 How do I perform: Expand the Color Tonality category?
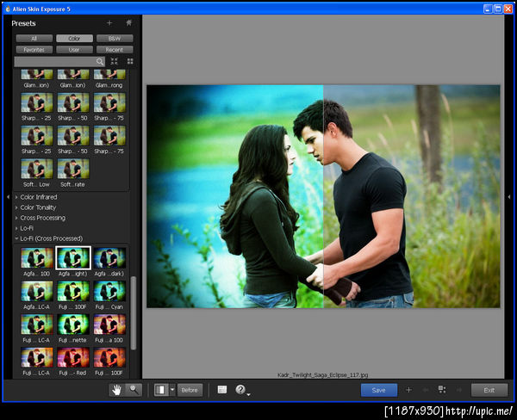pos(38,207)
